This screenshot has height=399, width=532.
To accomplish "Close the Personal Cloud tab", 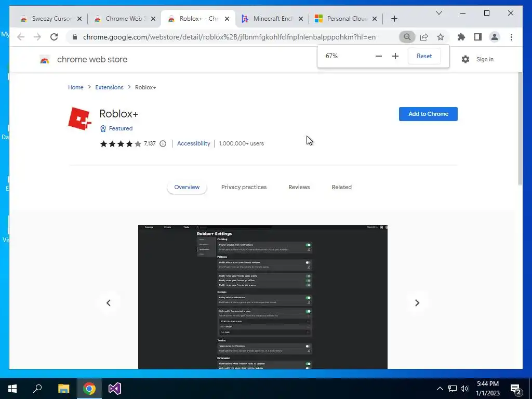I will (x=375, y=19).
